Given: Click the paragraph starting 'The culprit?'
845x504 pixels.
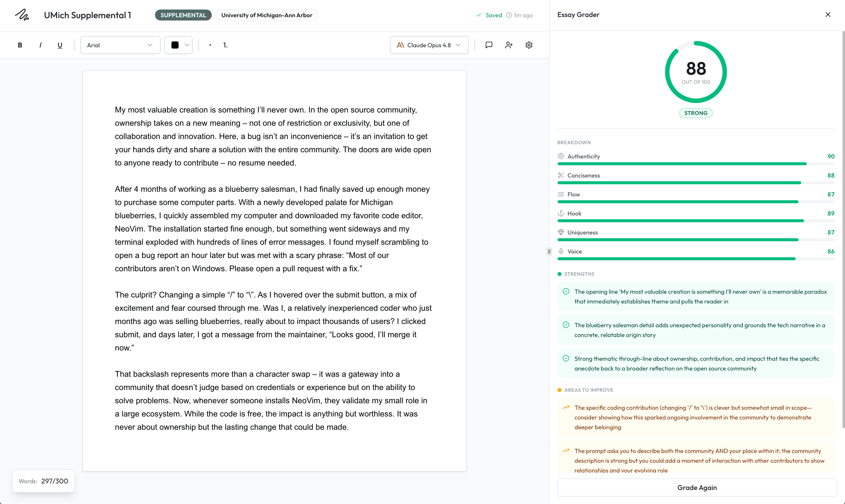Looking at the screenshot, I should point(273,321).
